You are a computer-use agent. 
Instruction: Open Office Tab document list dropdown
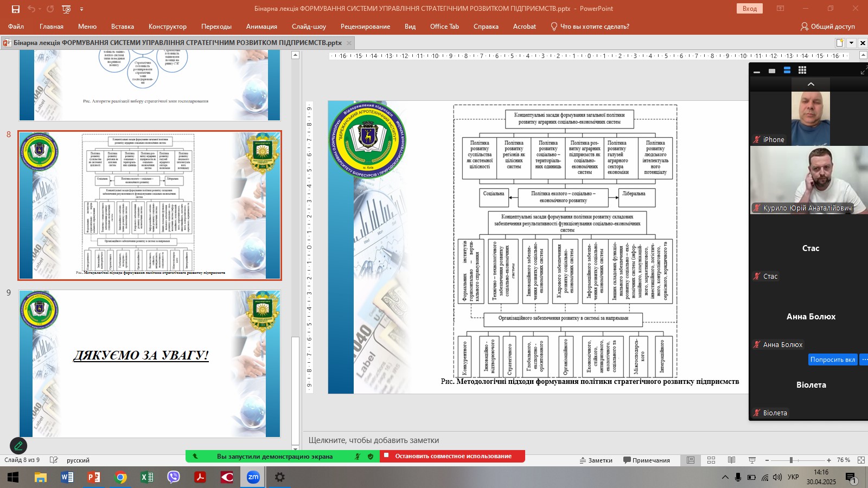[851, 43]
